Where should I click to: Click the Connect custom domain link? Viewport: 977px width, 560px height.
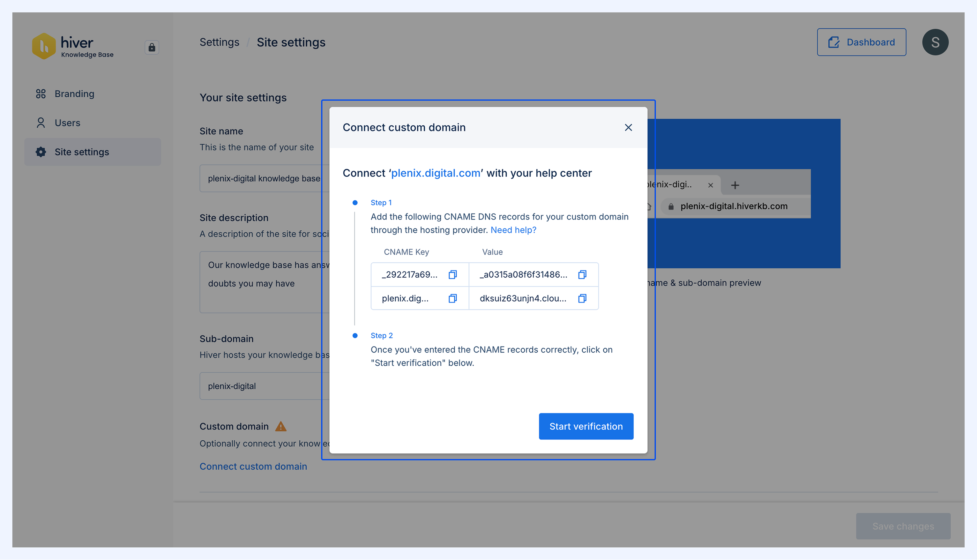(x=253, y=467)
